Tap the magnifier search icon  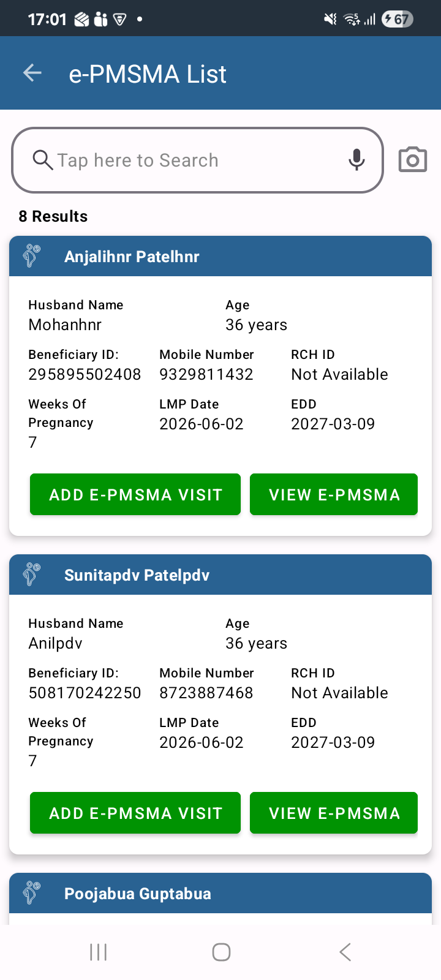point(42,160)
